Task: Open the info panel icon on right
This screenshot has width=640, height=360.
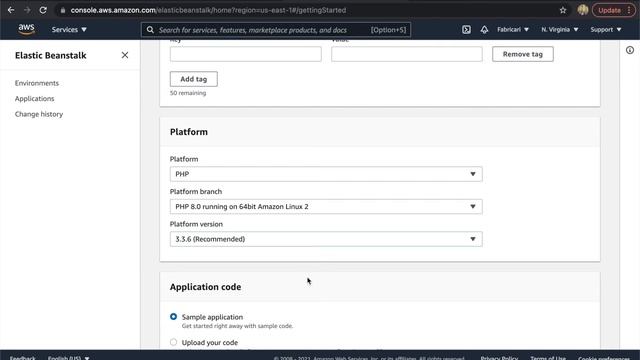Action: click(630, 50)
